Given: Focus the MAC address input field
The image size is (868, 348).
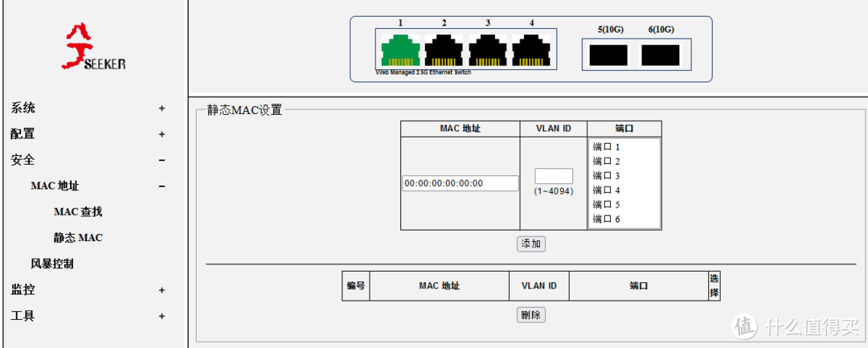Looking at the screenshot, I should coord(461,183).
